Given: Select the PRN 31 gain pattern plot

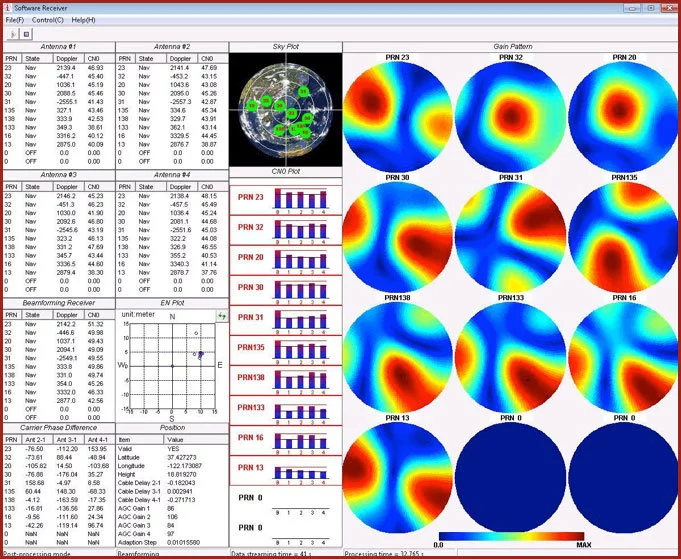Looking at the screenshot, I should tap(511, 237).
